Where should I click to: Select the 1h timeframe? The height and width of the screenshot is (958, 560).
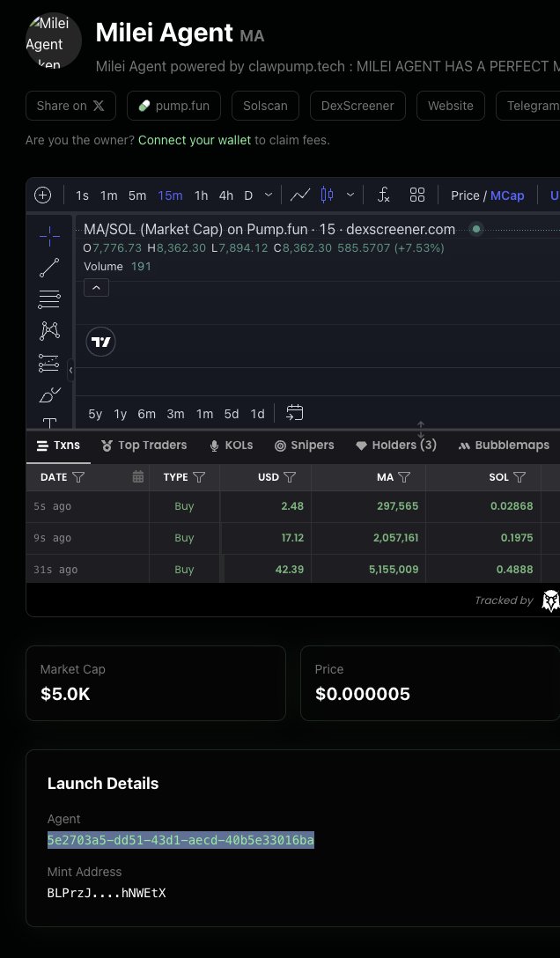click(201, 195)
